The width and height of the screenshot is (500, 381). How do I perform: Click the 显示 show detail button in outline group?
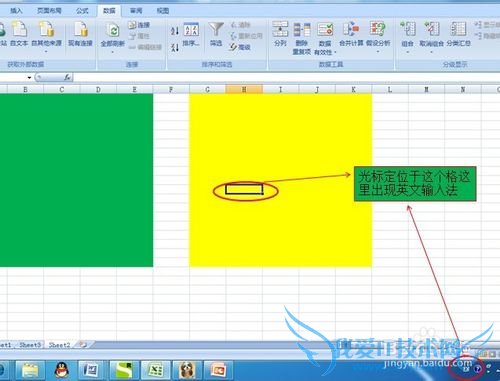tap(487, 25)
